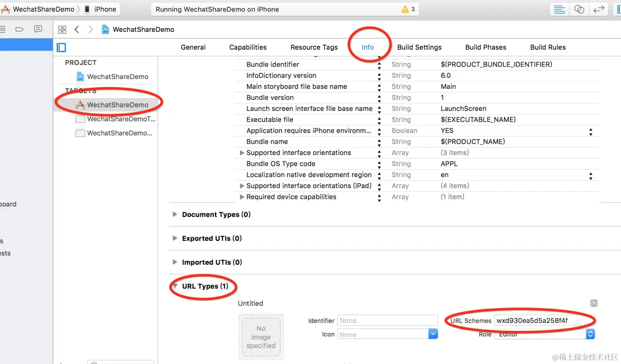The width and height of the screenshot is (621, 364).
Task: Go back with the left chevron
Action: coord(77,29)
